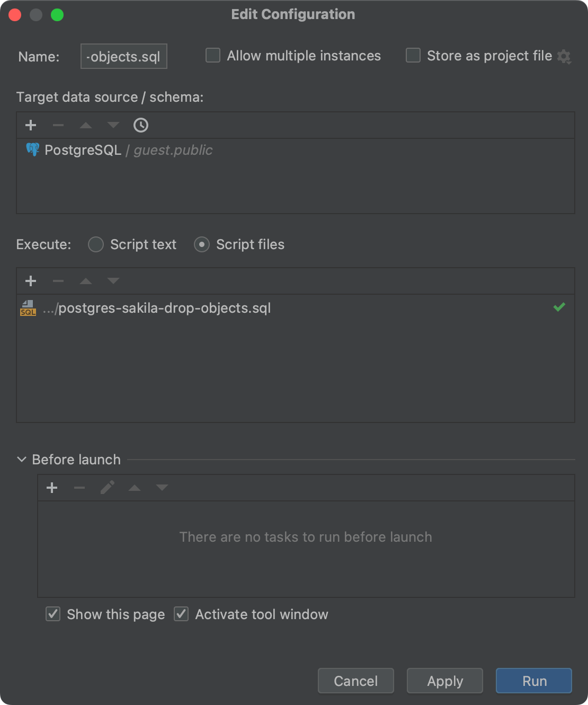588x705 pixels.
Task: Move the selected data source down
Action: coord(113,125)
